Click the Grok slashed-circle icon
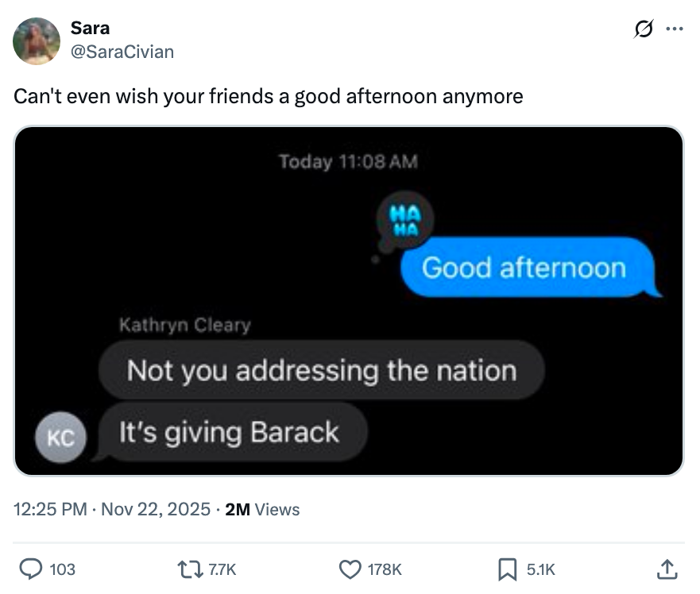This screenshot has width=700, height=594. [x=641, y=29]
